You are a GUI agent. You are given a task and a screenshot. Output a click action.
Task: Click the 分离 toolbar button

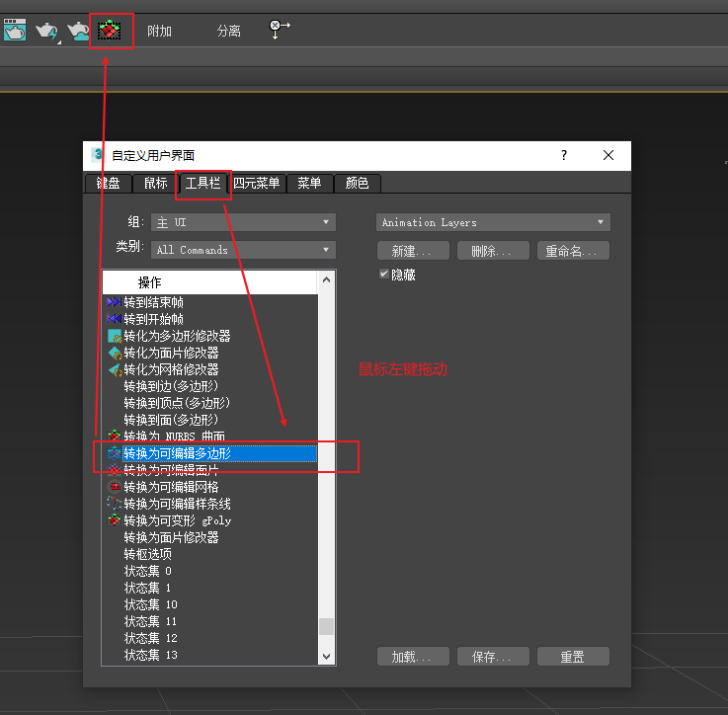point(229,31)
